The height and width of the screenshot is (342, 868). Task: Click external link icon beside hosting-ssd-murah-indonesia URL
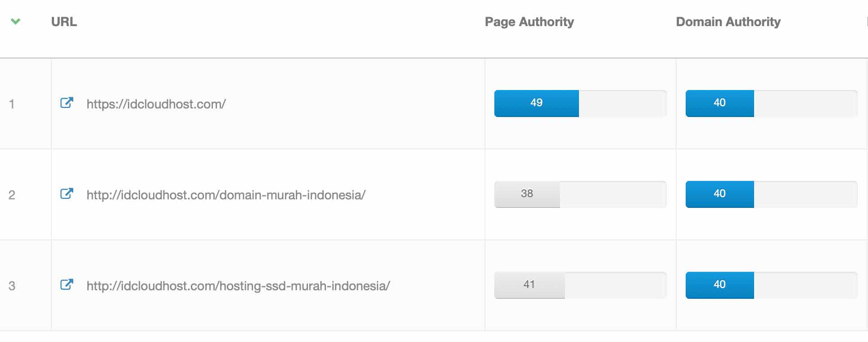click(67, 285)
